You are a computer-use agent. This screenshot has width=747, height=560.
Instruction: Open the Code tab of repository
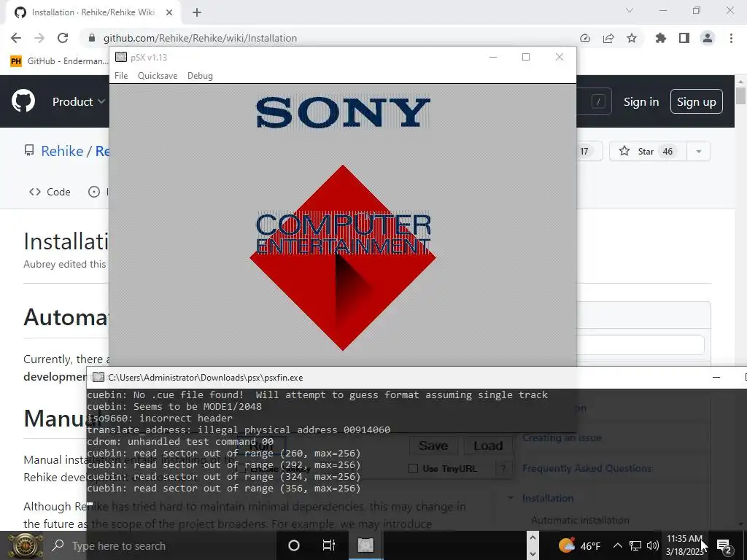[x=50, y=192]
